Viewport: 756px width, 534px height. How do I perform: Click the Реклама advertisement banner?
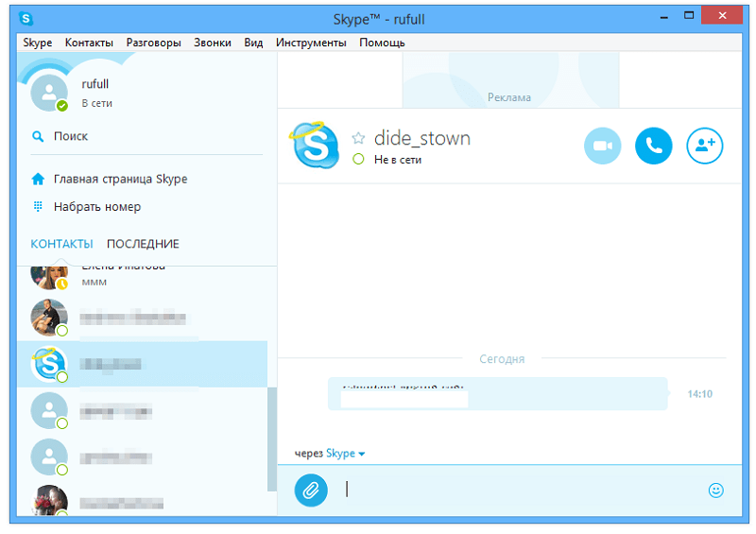[x=510, y=80]
